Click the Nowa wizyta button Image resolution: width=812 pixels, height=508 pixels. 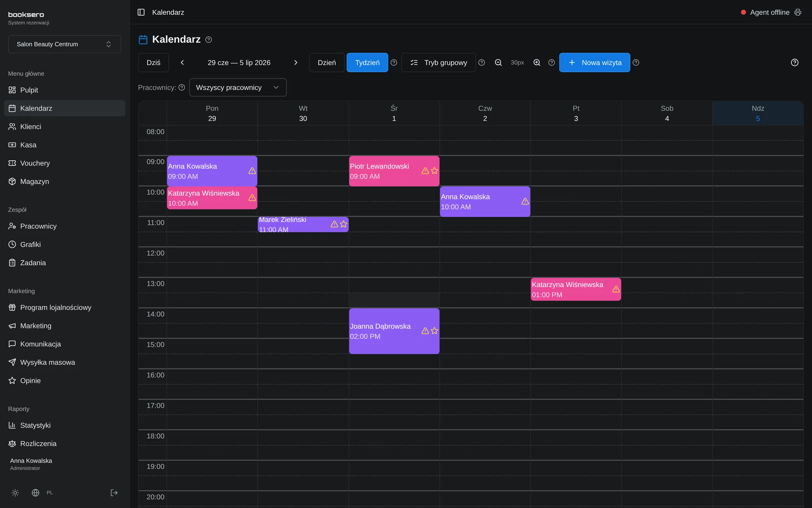(594, 63)
